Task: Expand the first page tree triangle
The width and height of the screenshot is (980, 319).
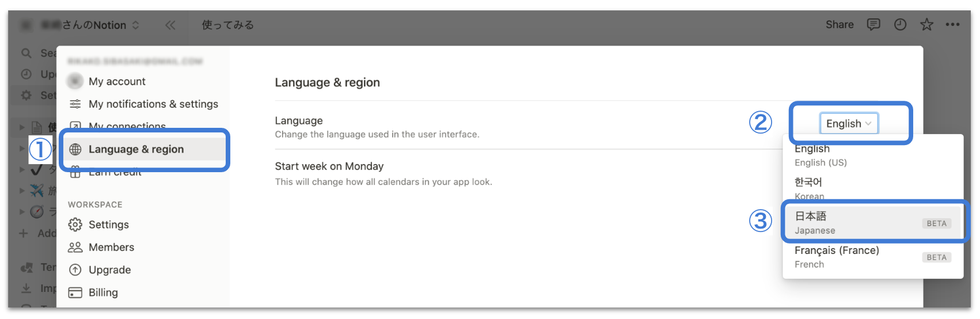Action: tap(22, 127)
